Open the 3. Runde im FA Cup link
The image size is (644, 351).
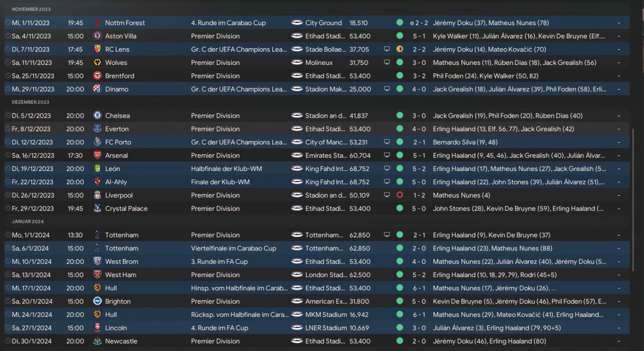(219, 261)
